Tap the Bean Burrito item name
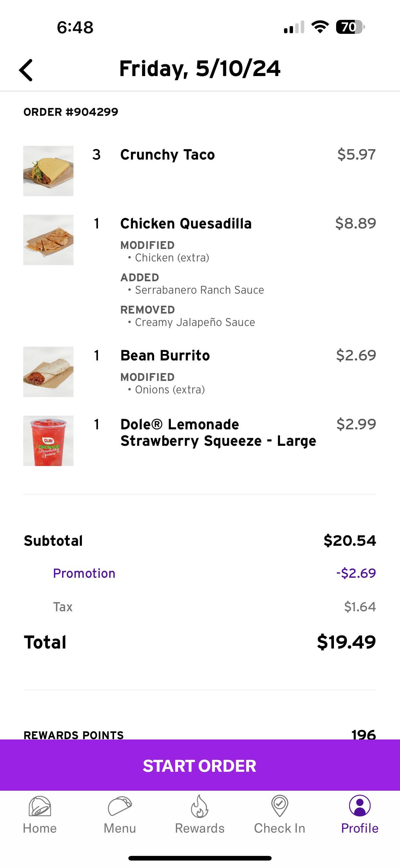 click(165, 355)
